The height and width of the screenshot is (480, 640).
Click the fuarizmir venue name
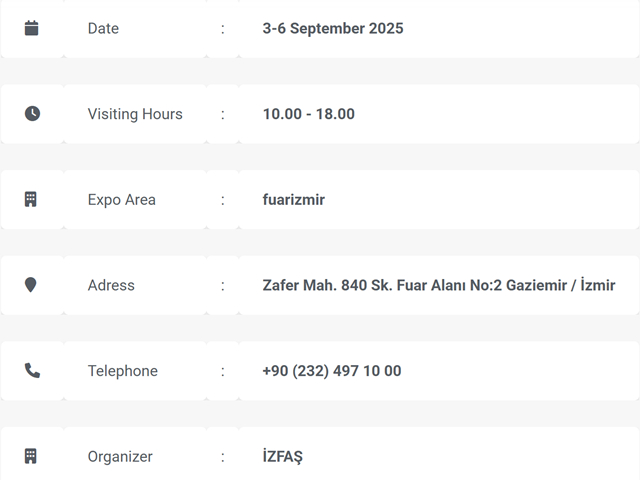[294, 200]
